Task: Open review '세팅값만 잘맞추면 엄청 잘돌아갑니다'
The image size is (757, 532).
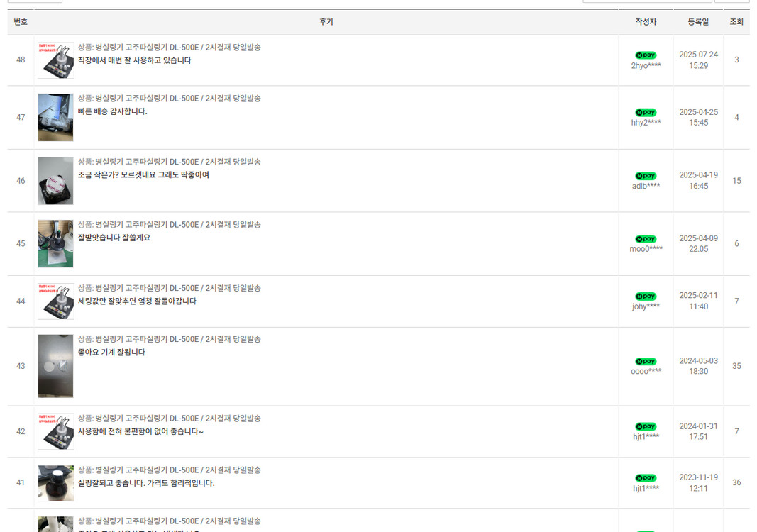Action: (137, 301)
